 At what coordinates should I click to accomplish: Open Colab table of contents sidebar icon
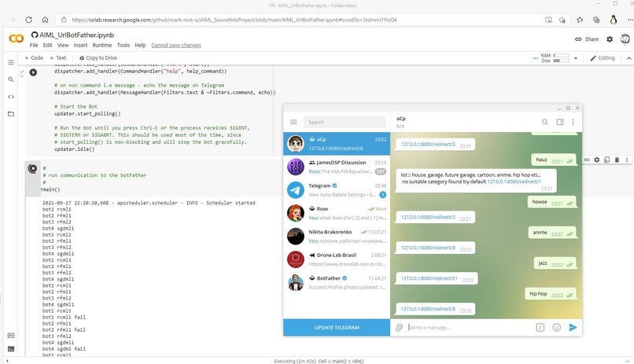pos(11,62)
